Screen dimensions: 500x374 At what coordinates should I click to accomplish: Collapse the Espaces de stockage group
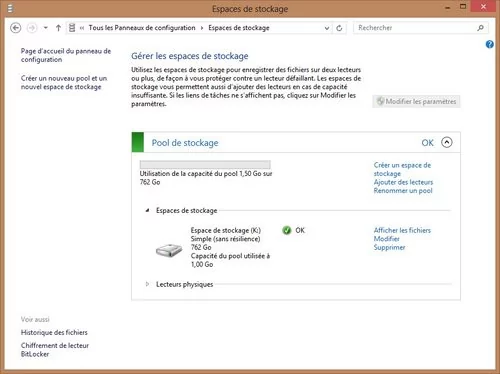[147, 210]
